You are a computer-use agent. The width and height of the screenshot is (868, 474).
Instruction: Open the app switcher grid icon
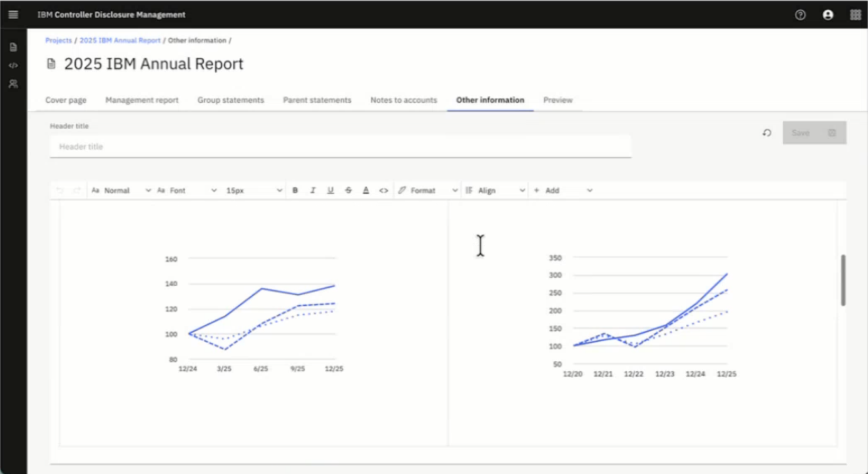click(855, 15)
